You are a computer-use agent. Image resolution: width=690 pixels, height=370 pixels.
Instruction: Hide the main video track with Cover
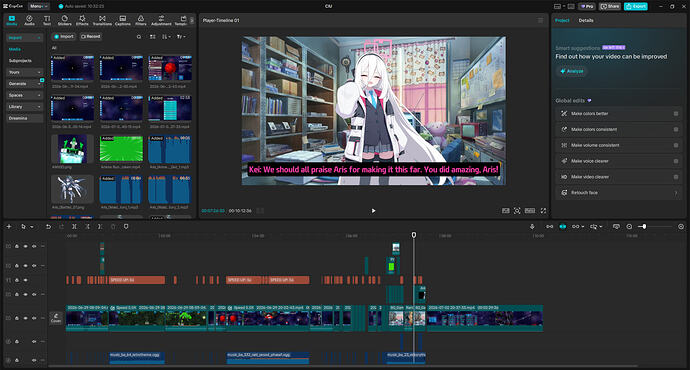point(26,318)
